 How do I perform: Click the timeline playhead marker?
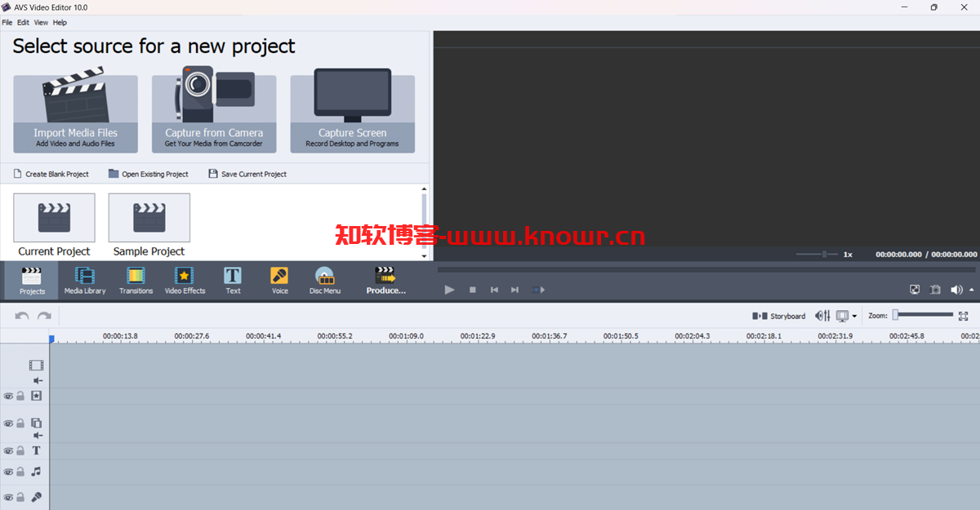pos(51,339)
